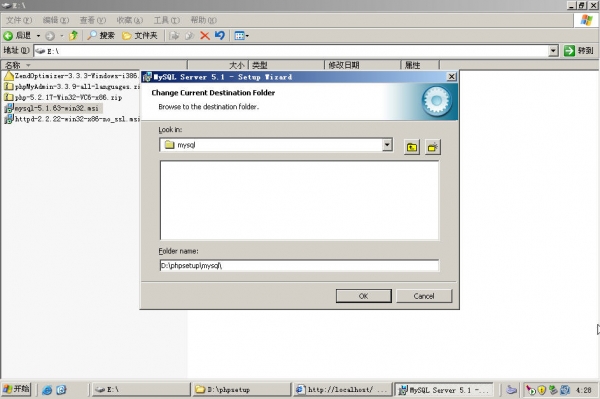Click OK in the Setup Wizard
Image resolution: width=600 pixels, height=399 pixels.
364,296
